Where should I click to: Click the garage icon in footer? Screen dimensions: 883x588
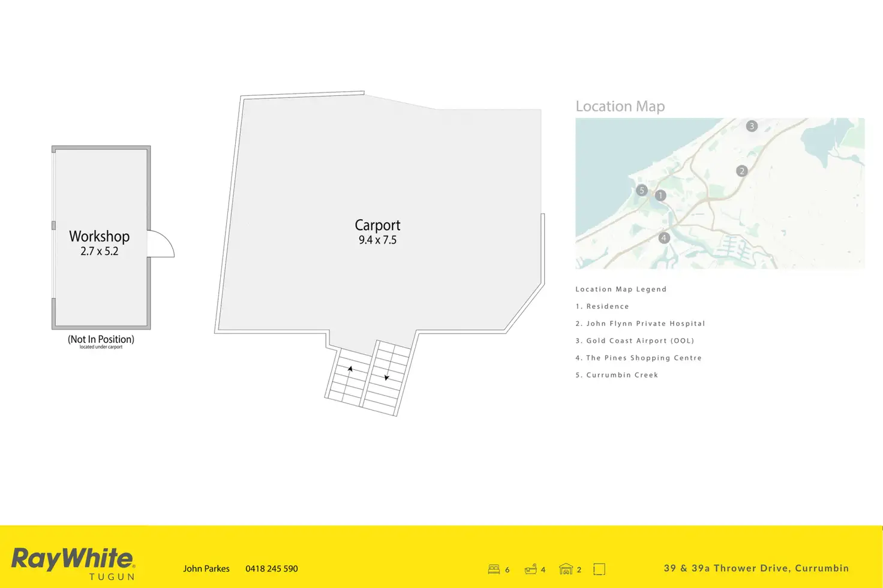click(x=566, y=569)
